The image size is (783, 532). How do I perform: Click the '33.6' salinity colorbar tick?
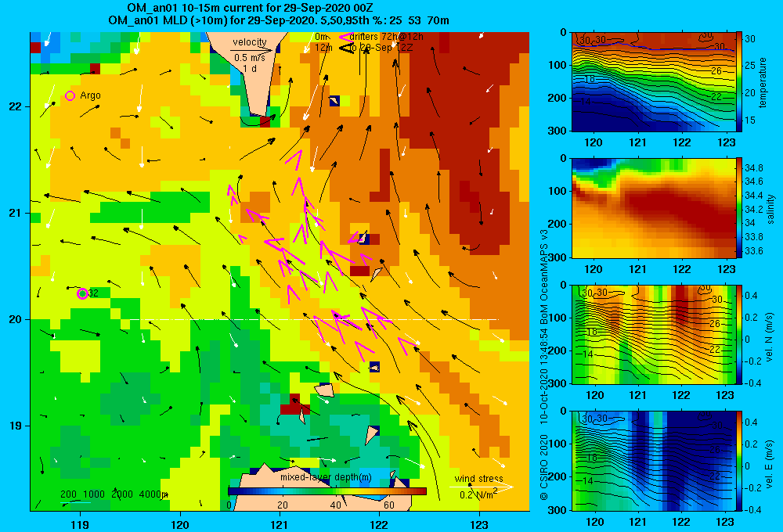pos(753,251)
